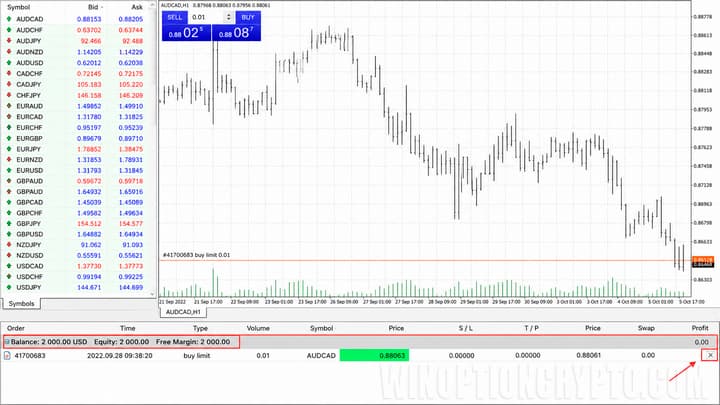Click the arrow icon beside NZDJPY
The height and width of the screenshot is (405, 720).
point(9,245)
